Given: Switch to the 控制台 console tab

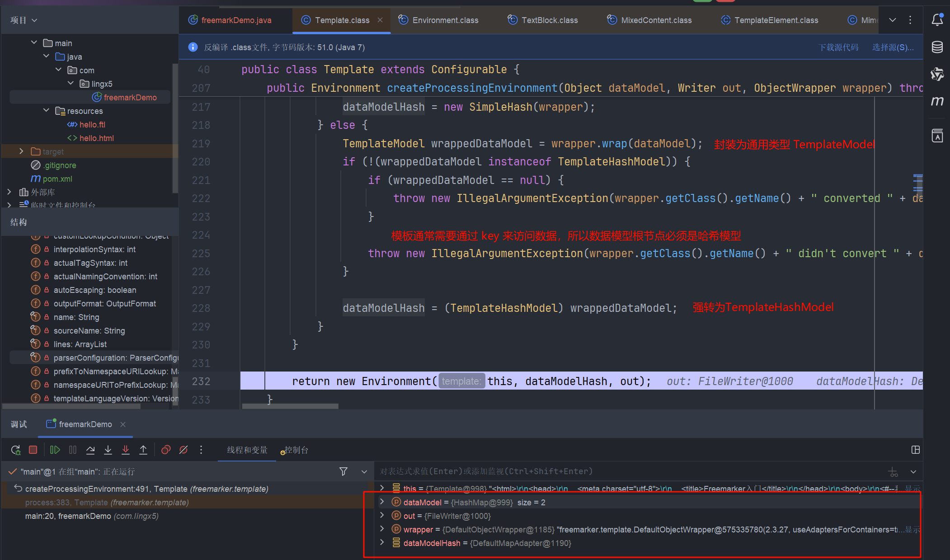Looking at the screenshot, I should coord(296,450).
